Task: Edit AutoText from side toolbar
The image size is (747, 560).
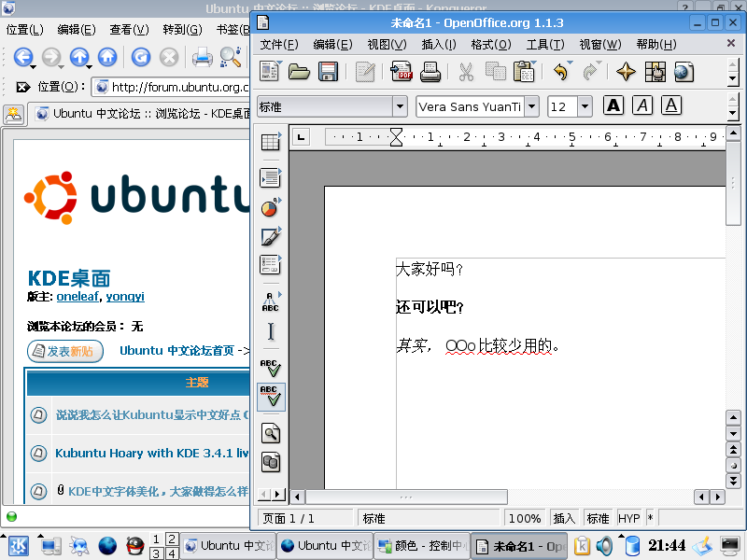Action: click(x=271, y=301)
